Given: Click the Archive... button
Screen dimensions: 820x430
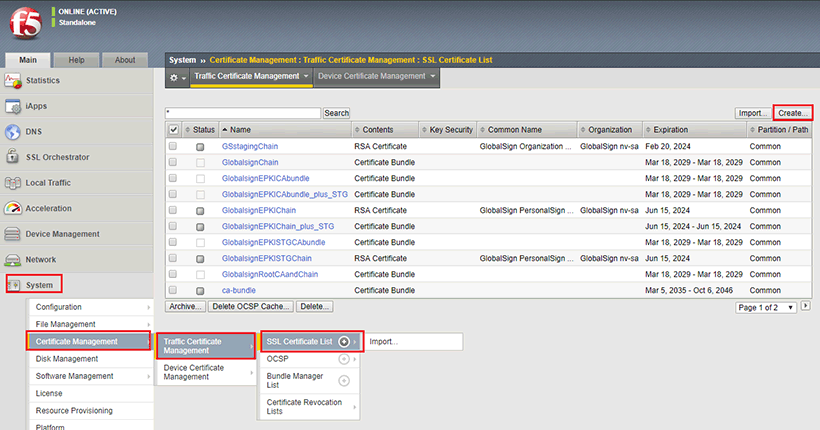Looking at the screenshot, I should 186,307.
